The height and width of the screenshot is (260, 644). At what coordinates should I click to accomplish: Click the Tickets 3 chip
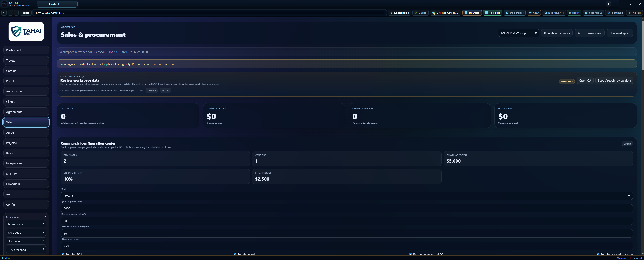point(151,90)
